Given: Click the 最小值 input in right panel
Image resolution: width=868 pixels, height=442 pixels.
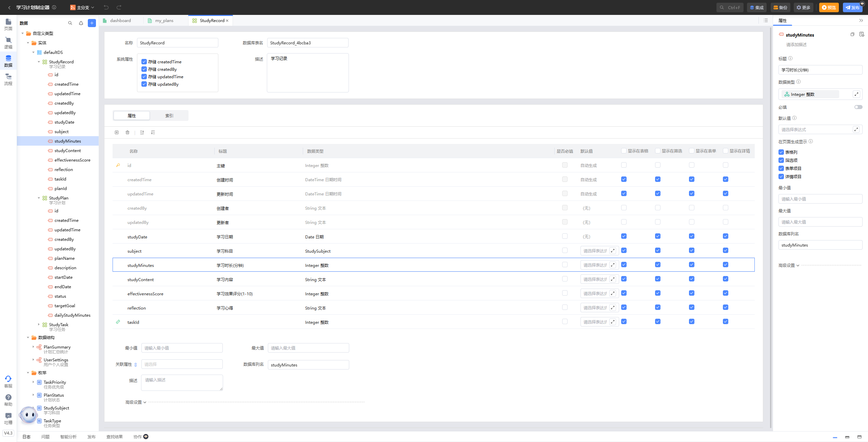Looking at the screenshot, I should [x=820, y=199].
